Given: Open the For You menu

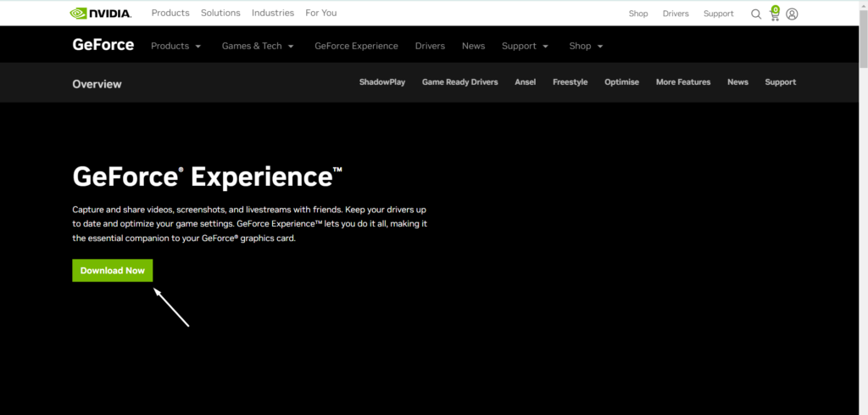Looking at the screenshot, I should 321,13.
